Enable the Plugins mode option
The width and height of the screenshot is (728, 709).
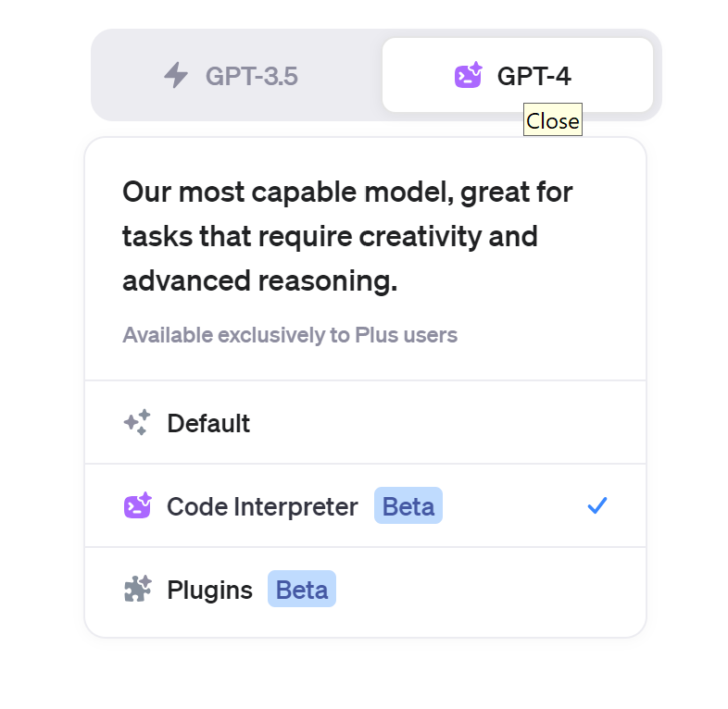click(x=209, y=590)
